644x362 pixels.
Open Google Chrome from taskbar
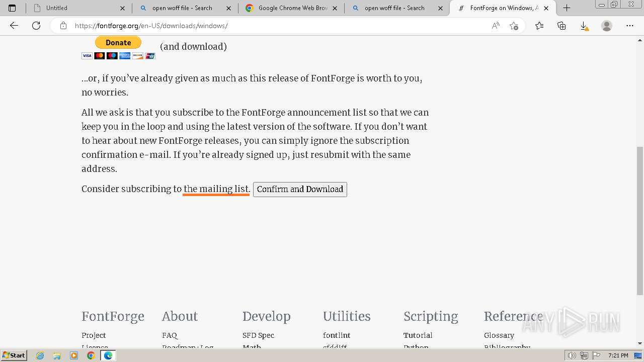91,355
